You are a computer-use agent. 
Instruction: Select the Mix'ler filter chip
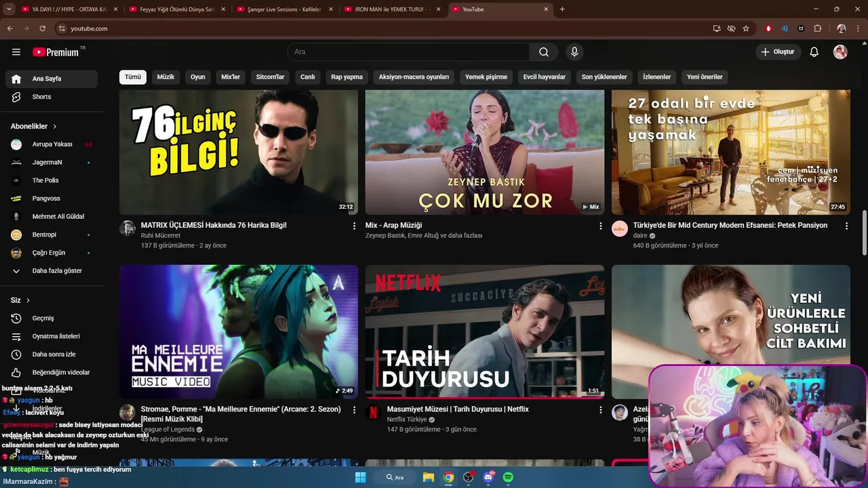231,77
